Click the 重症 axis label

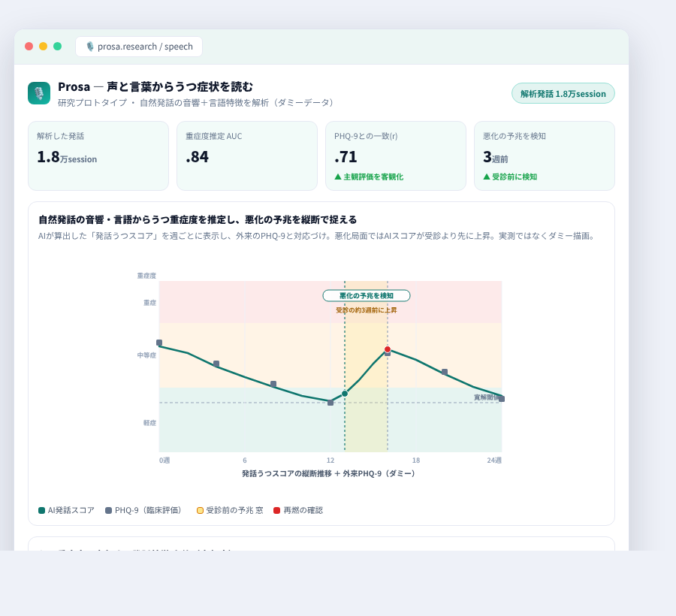pos(149,303)
